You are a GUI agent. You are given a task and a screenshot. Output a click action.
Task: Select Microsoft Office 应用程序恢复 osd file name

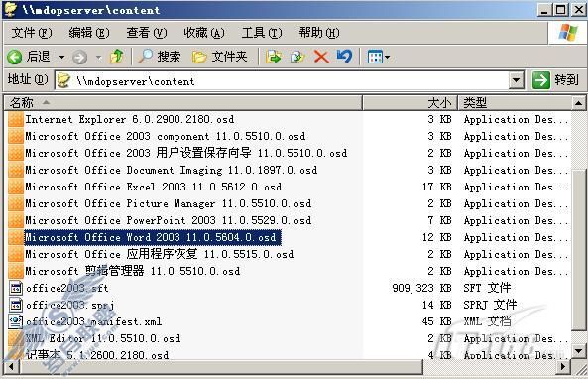click(159, 254)
